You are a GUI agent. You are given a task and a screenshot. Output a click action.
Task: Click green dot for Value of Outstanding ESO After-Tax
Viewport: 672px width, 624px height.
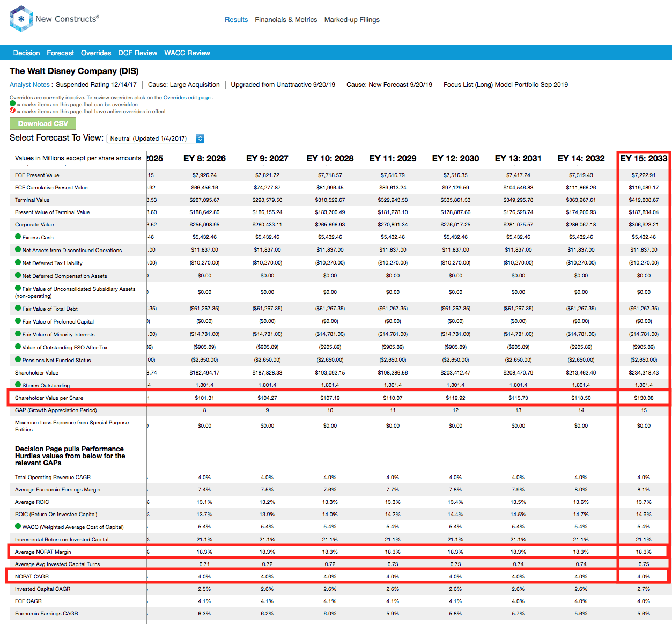pos(18,347)
